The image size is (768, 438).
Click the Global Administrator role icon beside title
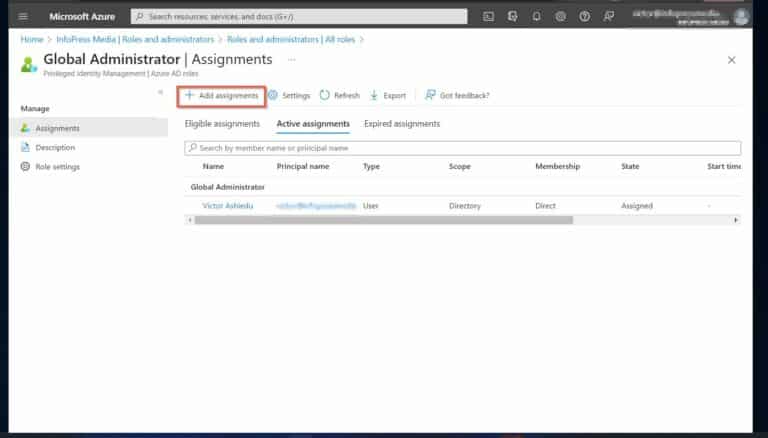point(29,65)
